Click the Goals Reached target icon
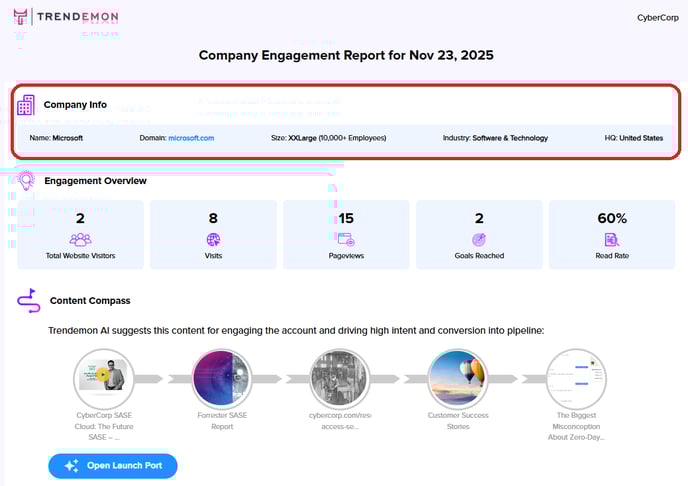This screenshot has height=486, width=688. click(479, 239)
